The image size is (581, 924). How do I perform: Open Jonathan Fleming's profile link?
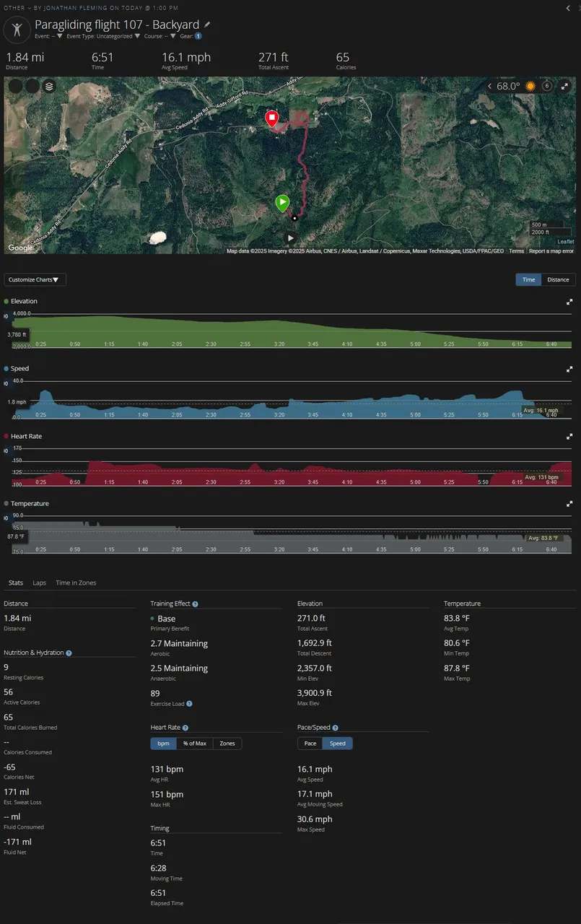click(75, 8)
